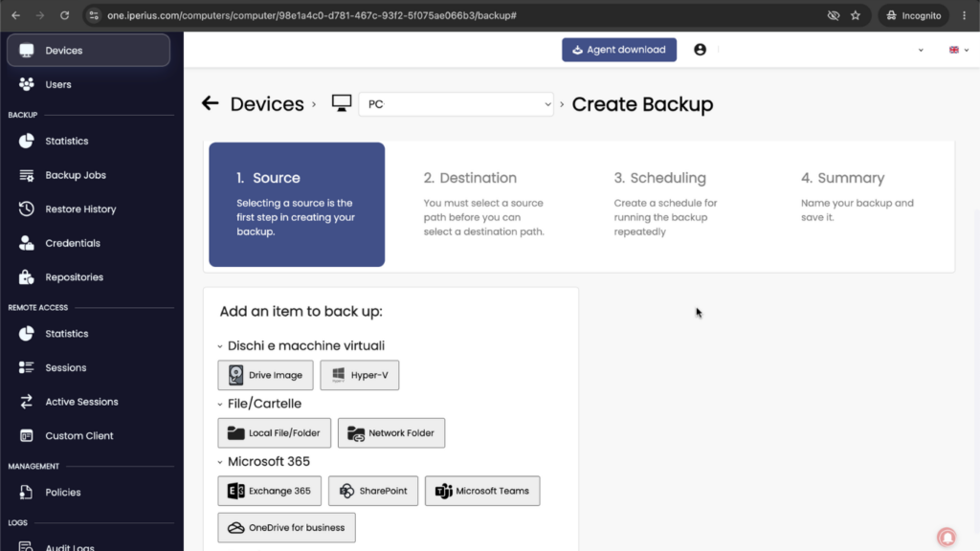
Task: Open the PC device dropdown
Action: pyautogui.click(x=457, y=103)
